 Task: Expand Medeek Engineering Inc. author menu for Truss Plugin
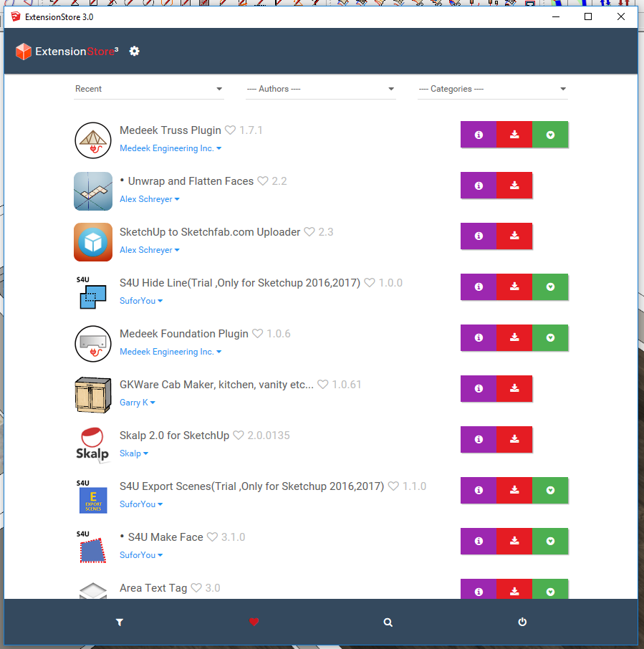tap(170, 148)
